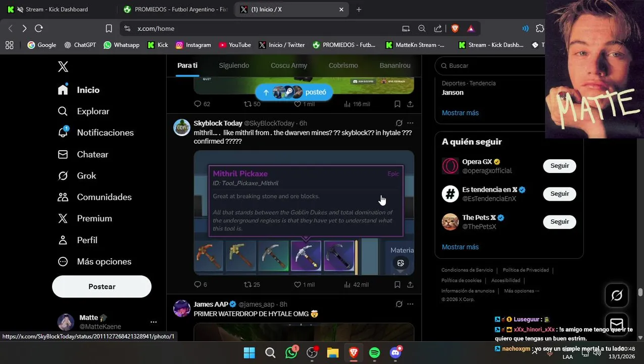The width and height of the screenshot is (644, 364).
Task: Open Brave Shields icon
Action: (x=455, y=28)
